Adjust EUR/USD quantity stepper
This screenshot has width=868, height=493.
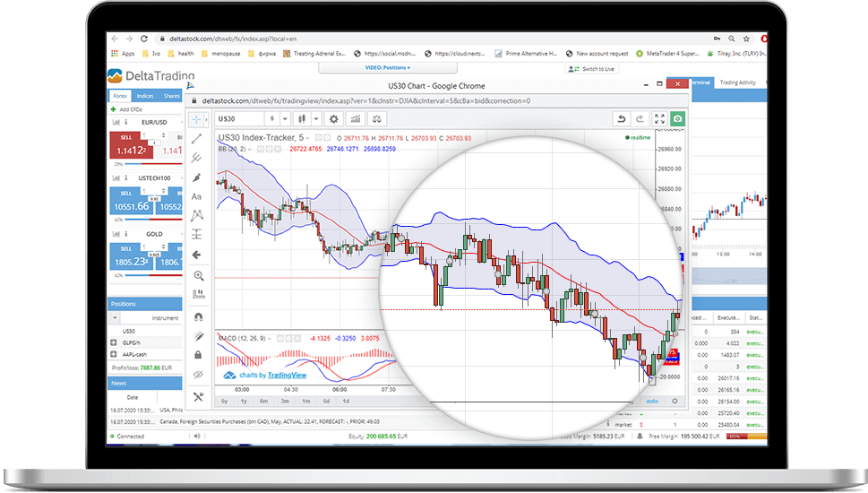coord(163,135)
